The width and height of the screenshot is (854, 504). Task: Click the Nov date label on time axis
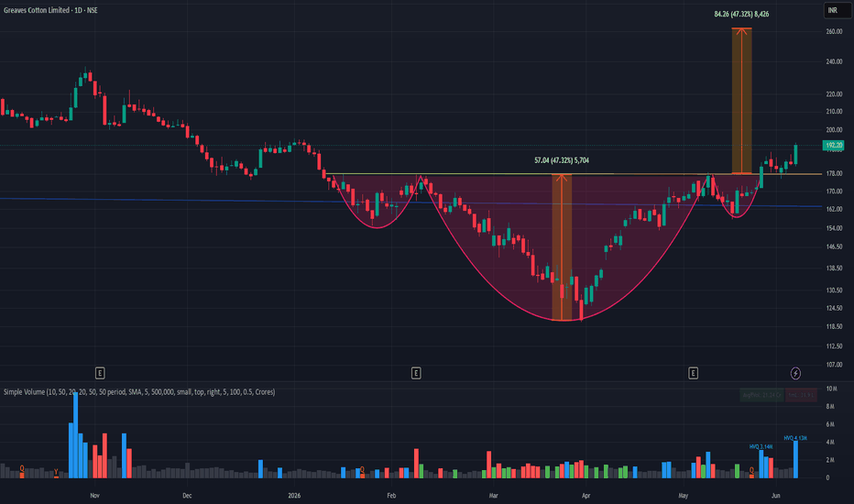[94, 495]
